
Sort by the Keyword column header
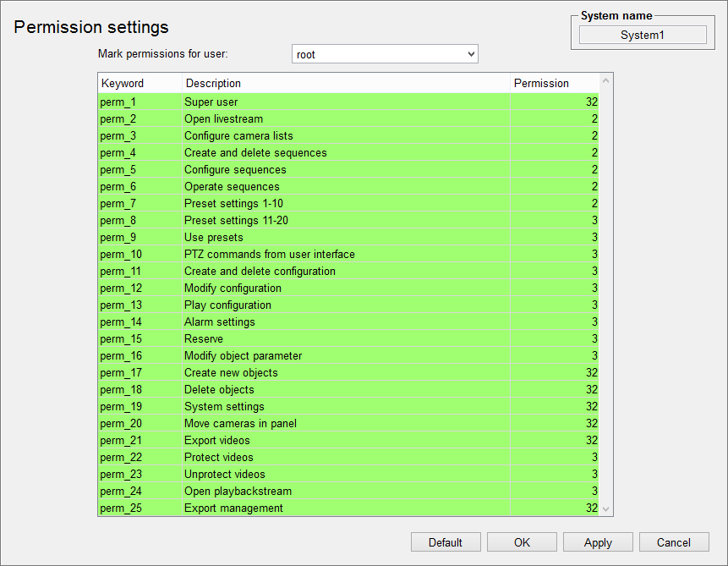pos(140,83)
